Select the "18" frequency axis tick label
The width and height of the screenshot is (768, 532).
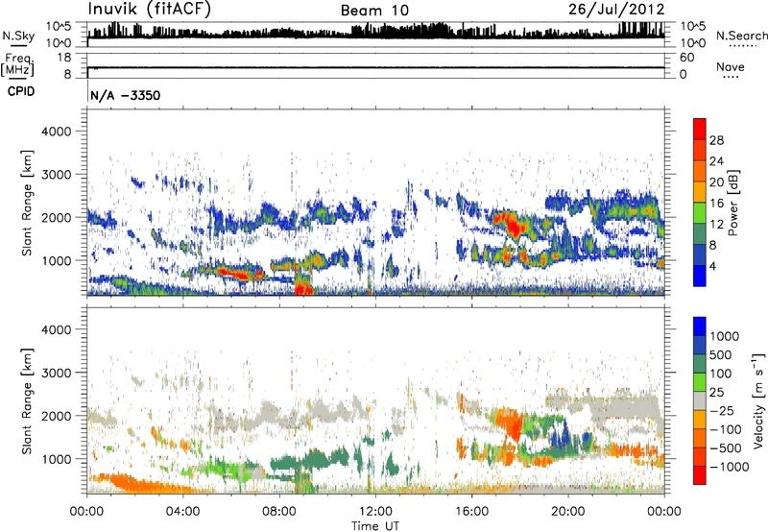64,58
